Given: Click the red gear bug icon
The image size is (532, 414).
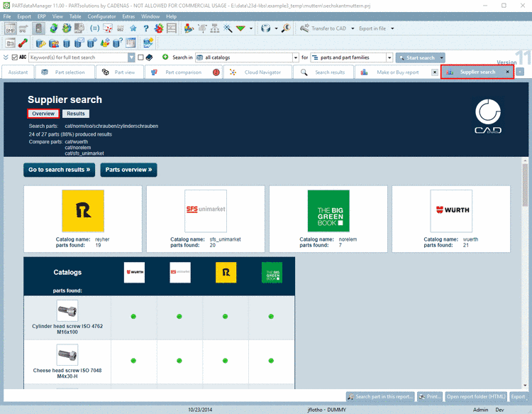Looking at the screenshot, I should (158, 28).
